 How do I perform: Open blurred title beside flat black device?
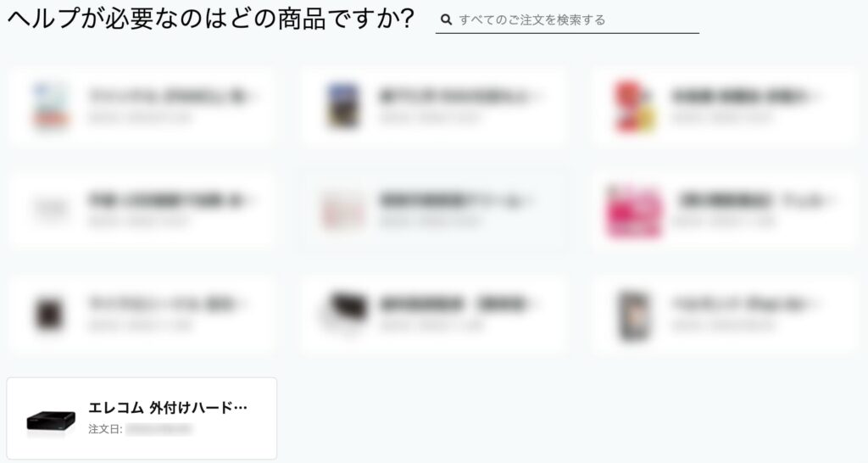coord(457,304)
